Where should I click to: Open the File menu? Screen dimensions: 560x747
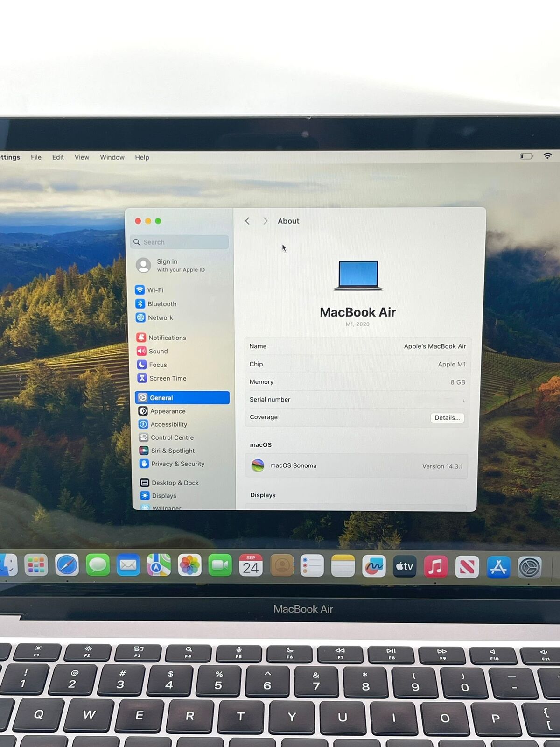pos(36,157)
